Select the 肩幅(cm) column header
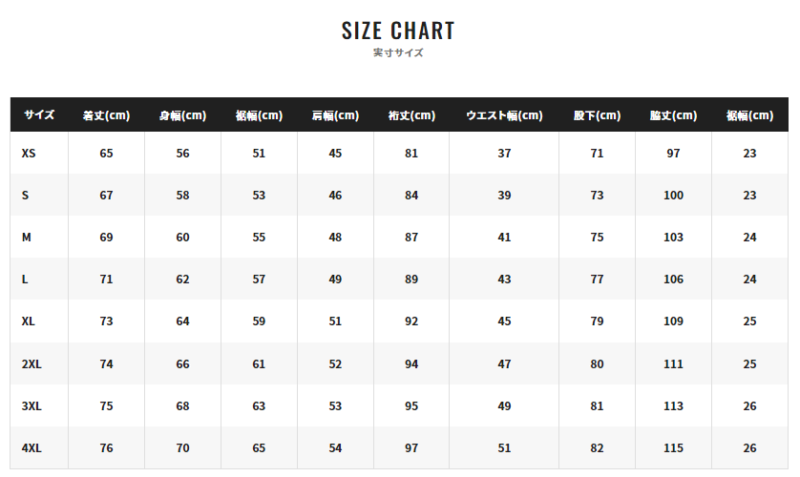Image resolution: width=800 pixels, height=477 pixels. click(x=335, y=115)
